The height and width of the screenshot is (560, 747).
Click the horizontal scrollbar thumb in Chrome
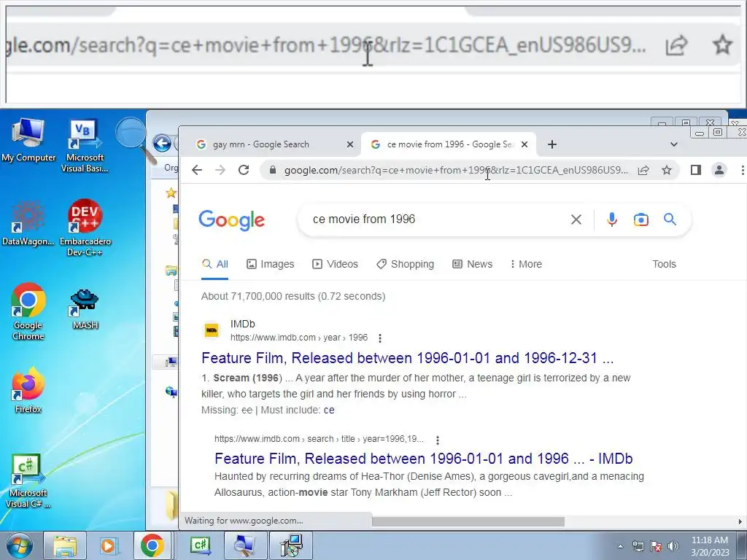tap(468, 522)
